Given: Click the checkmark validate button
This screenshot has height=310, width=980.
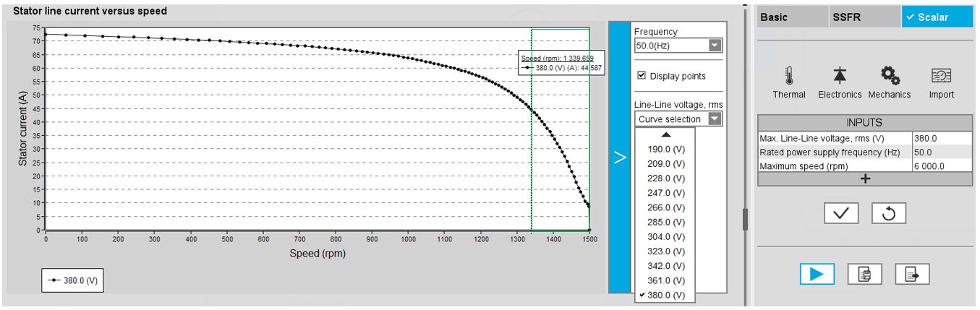Looking at the screenshot, I should (841, 213).
